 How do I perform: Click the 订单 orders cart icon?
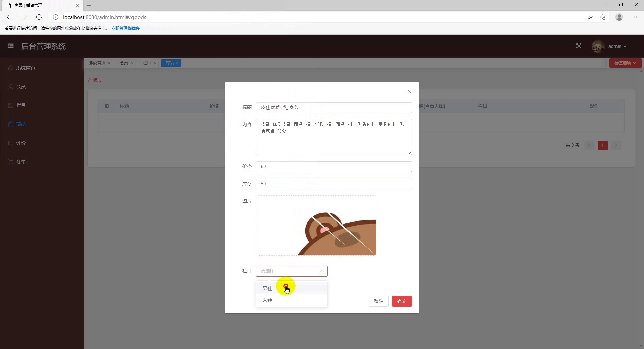point(10,162)
